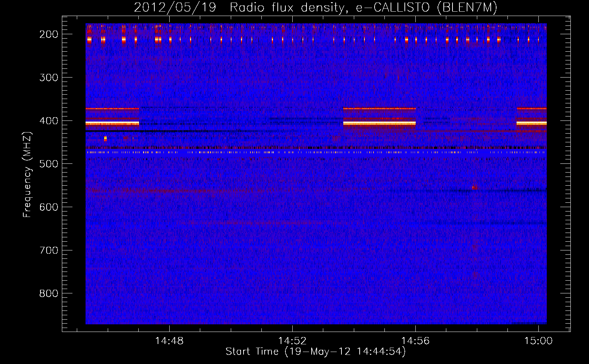Click the 15:00 time tick label
589x364 pixels.
[x=538, y=341]
